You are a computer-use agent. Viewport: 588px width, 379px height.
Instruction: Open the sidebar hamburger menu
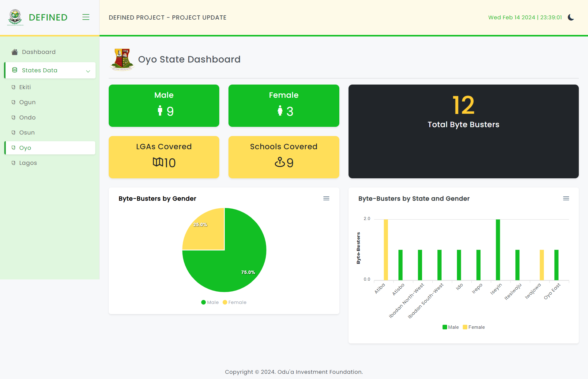click(86, 17)
